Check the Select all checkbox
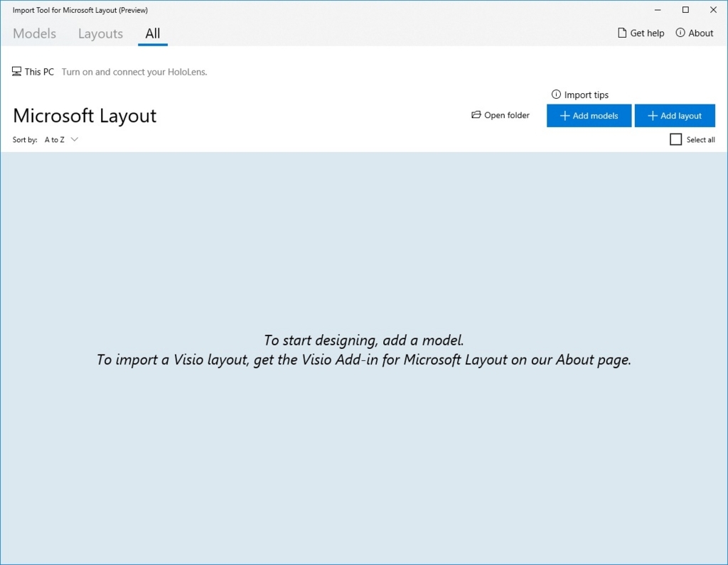This screenshot has width=728, height=565. click(675, 139)
